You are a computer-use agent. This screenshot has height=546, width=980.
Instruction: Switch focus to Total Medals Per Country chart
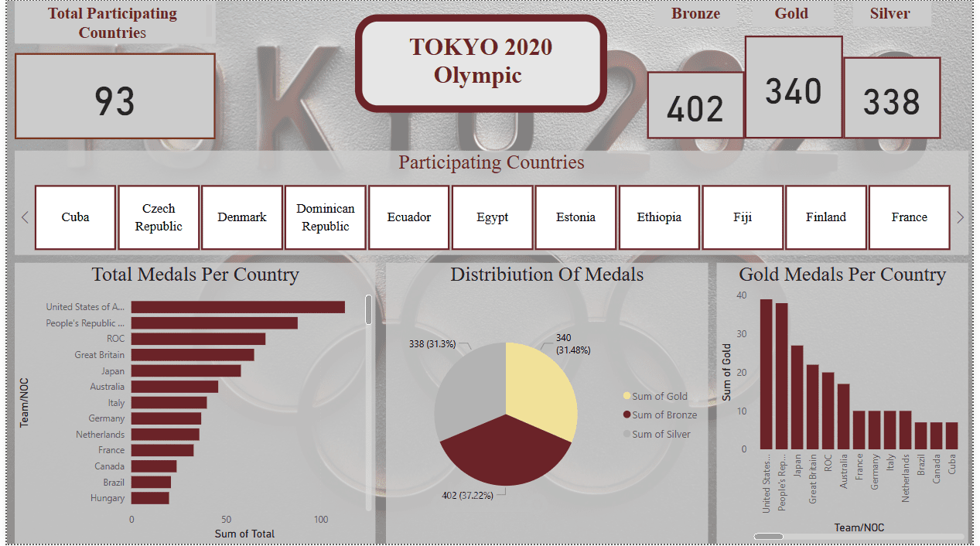click(x=195, y=275)
